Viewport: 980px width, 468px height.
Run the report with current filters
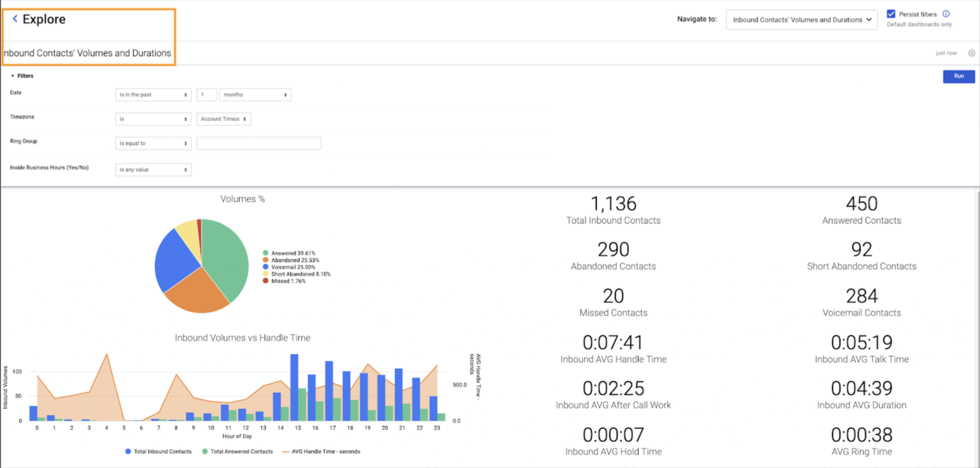tap(958, 76)
